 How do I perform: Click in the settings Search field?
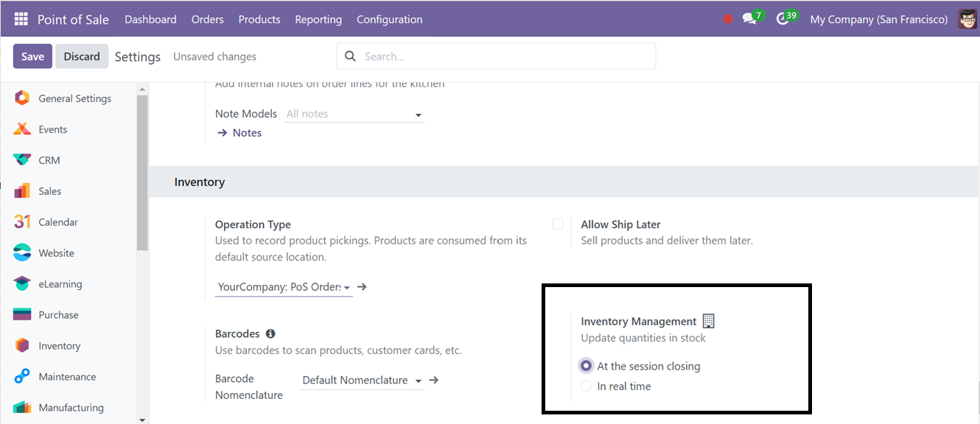(496, 56)
